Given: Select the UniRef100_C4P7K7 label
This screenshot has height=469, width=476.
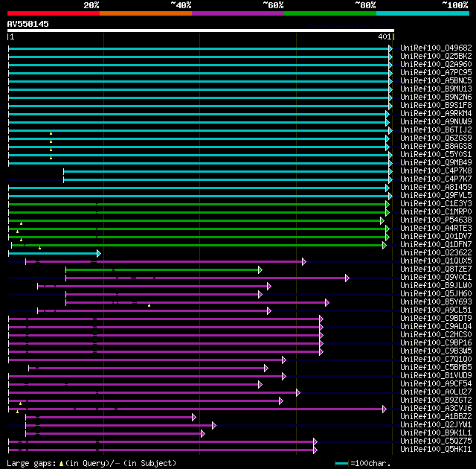Looking at the screenshot, I should pyautogui.click(x=436, y=179).
